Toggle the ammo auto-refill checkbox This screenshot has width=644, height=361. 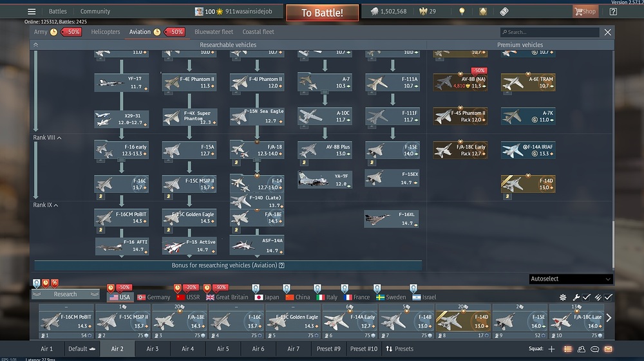tap(609, 297)
